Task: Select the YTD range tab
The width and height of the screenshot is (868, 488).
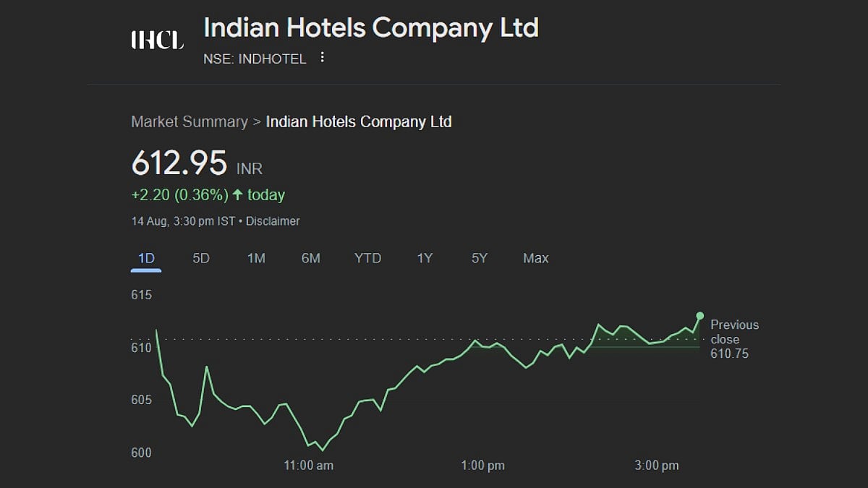Action: tap(367, 258)
